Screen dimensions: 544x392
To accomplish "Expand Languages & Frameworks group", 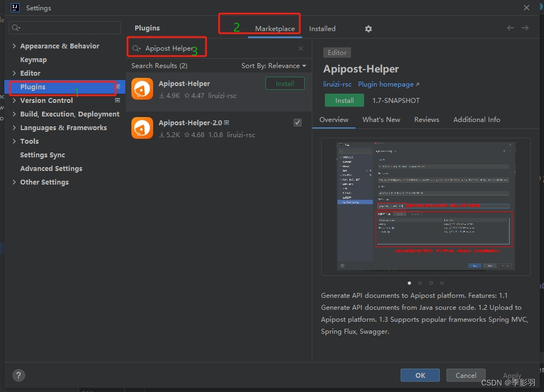I will point(14,127).
